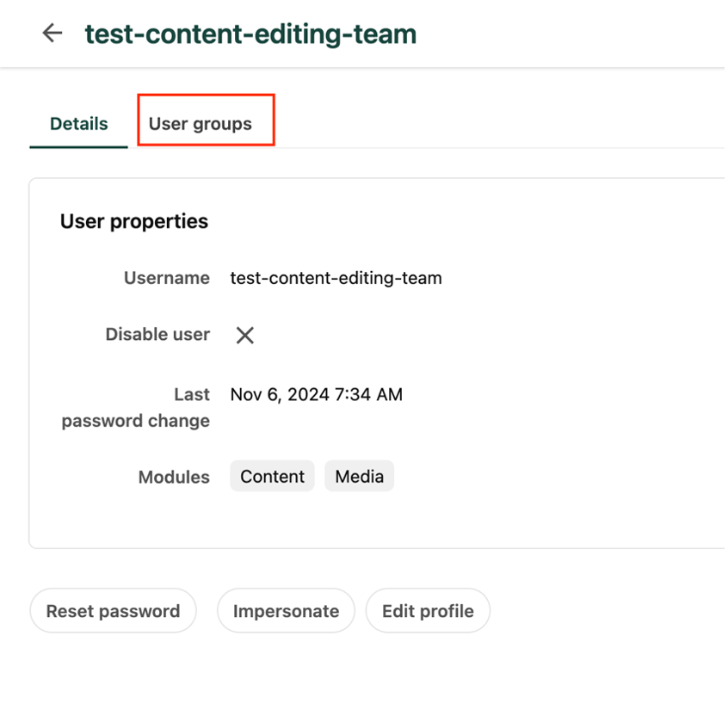The height and width of the screenshot is (710, 728).
Task: Click the Disable user label
Action: (157, 335)
